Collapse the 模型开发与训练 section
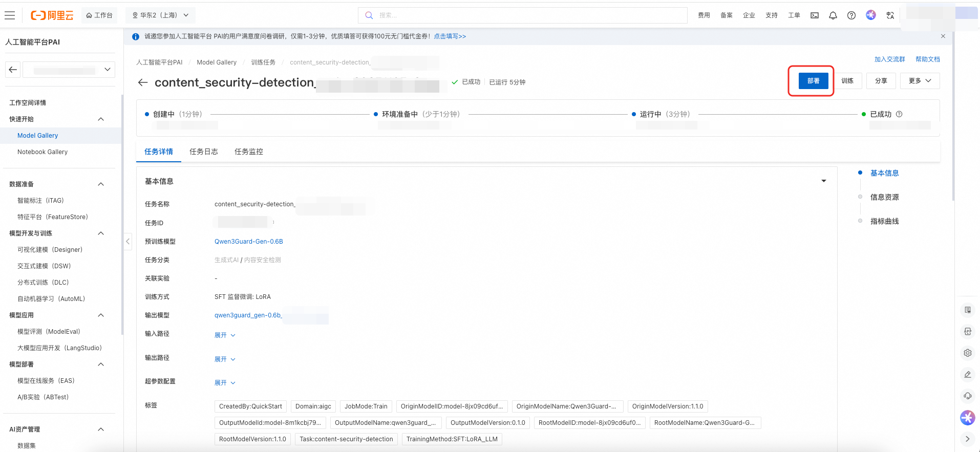This screenshot has width=980, height=452. coord(101,233)
